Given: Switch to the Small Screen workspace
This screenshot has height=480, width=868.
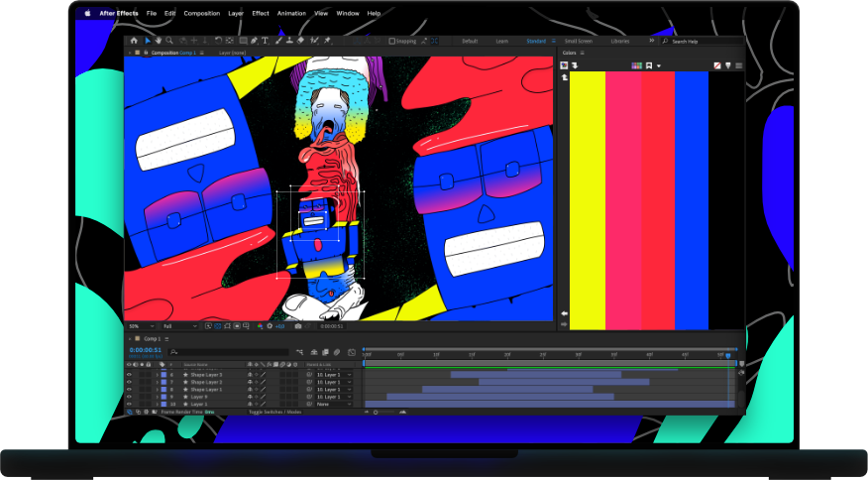Looking at the screenshot, I should pos(579,41).
